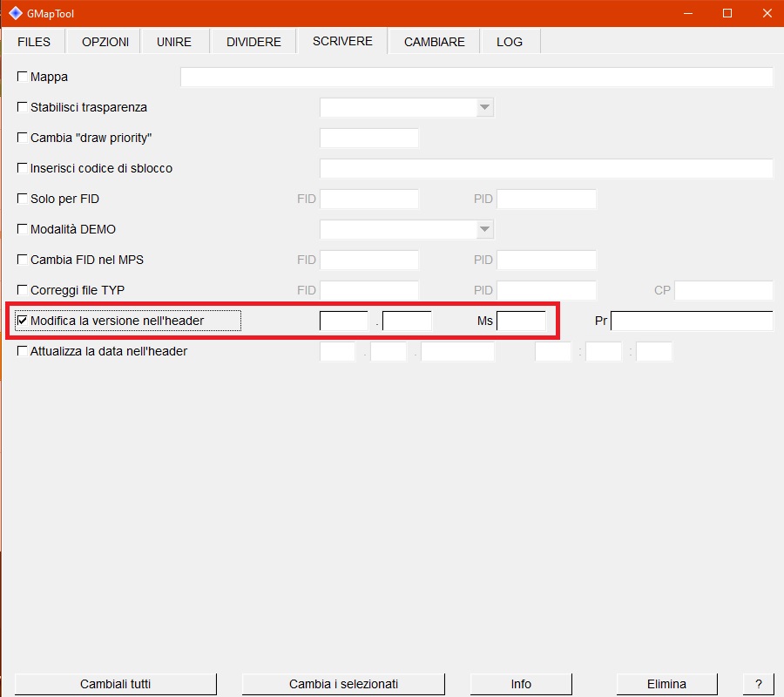784x697 pixels.
Task: Open the Modalità DEMO dropdown
Action: click(x=484, y=229)
